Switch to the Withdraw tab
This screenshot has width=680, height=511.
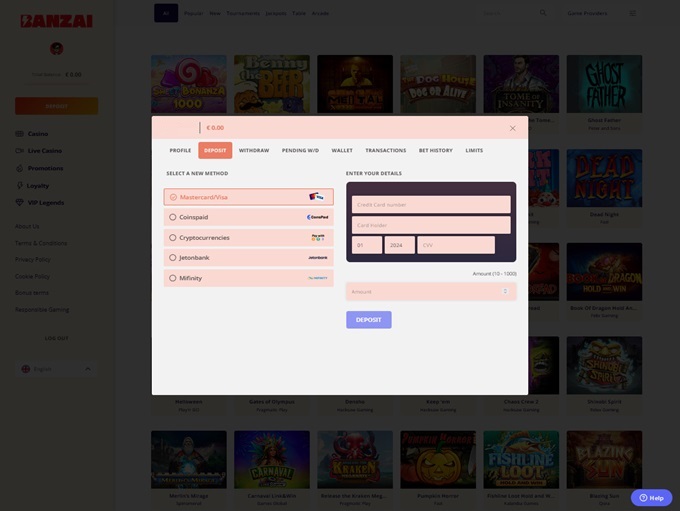(254, 150)
